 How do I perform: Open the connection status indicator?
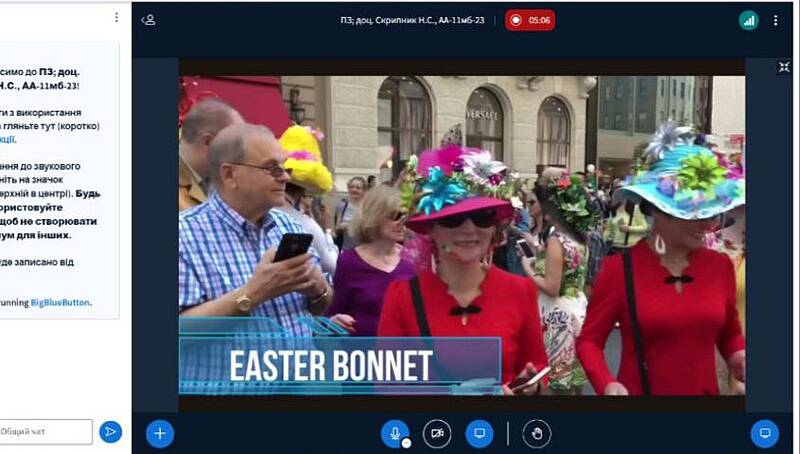(x=748, y=20)
